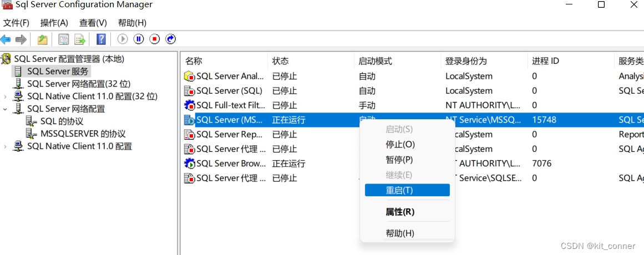The image size is (644, 255).
Task: Open the 操作(A) menu
Action: click(x=54, y=23)
